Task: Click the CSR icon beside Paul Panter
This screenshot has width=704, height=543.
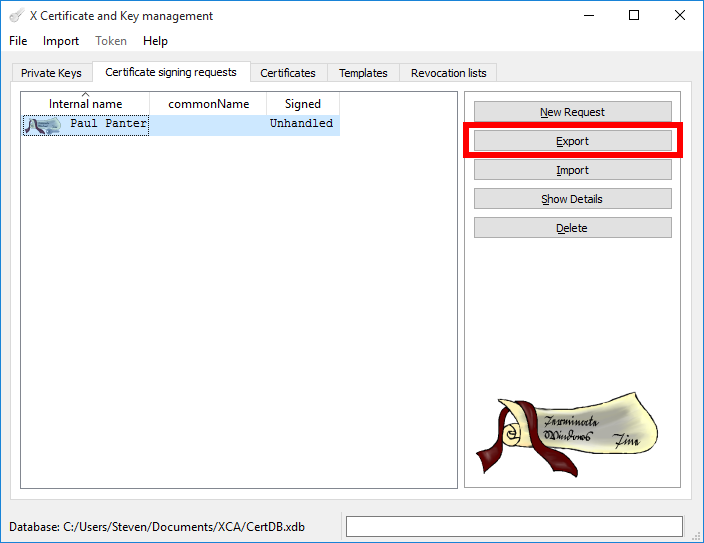Action: tap(42, 125)
